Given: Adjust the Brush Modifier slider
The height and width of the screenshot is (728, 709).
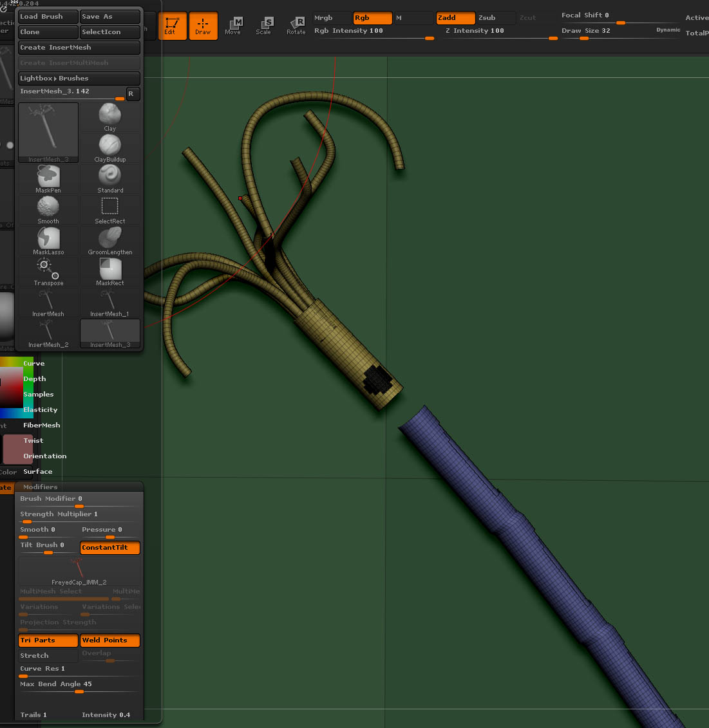Looking at the screenshot, I should 79,501.
